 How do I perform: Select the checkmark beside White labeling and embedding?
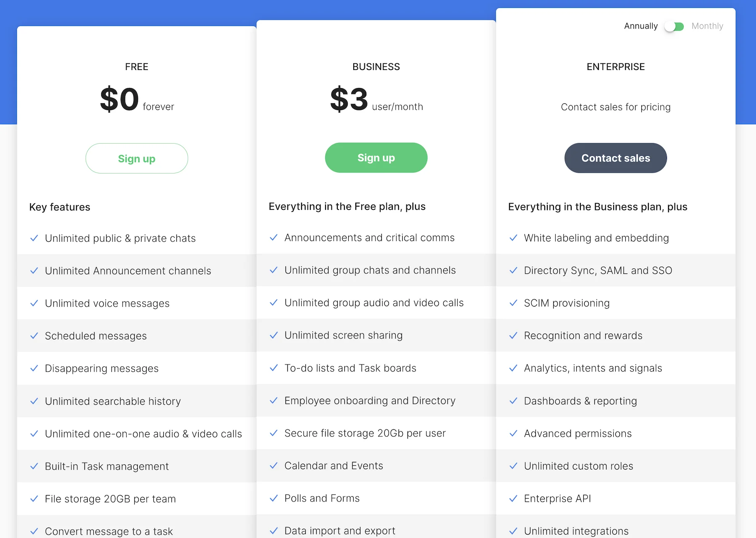pos(513,238)
